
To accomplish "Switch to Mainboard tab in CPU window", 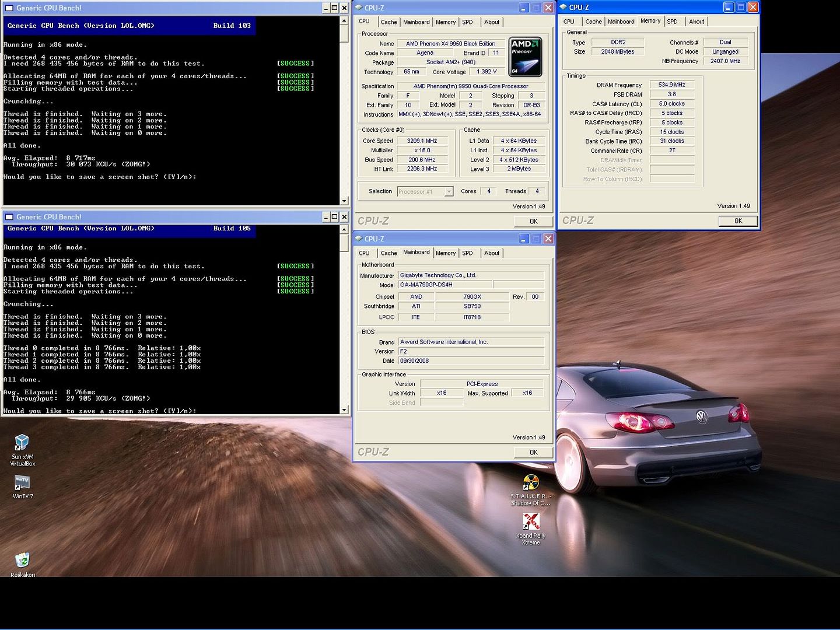I will [x=416, y=22].
